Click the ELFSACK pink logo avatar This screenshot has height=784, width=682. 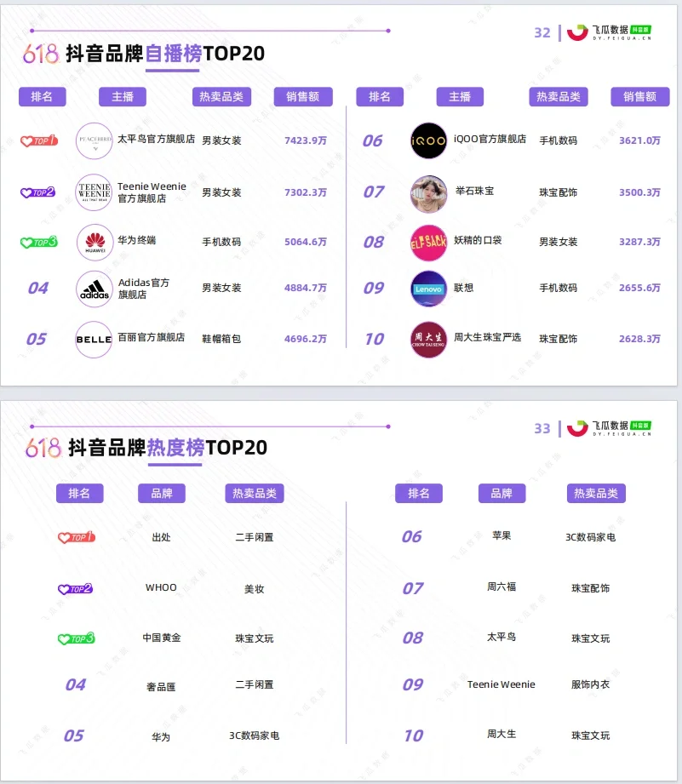[x=428, y=243]
